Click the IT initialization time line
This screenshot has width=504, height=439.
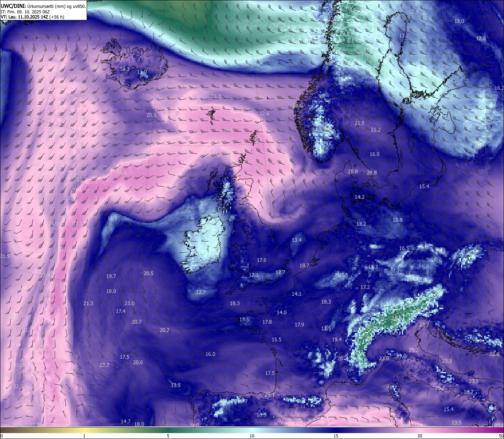click(x=25, y=12)
